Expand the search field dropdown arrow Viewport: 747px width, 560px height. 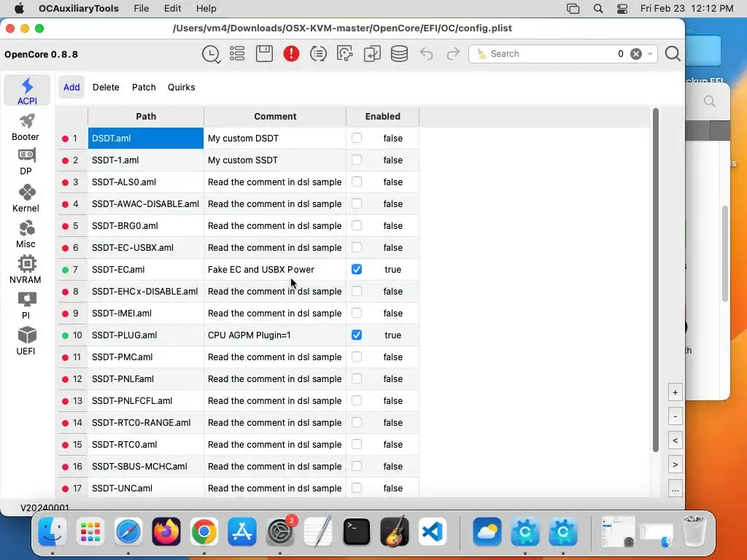click(650, 54)
